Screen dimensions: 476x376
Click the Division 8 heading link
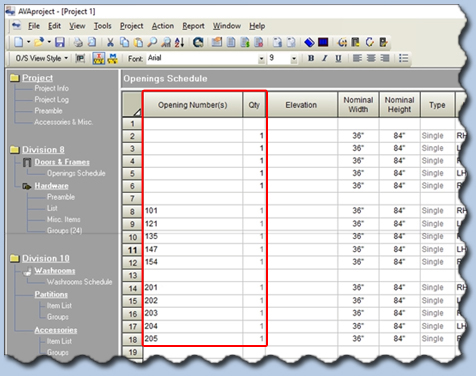[43, 150]
